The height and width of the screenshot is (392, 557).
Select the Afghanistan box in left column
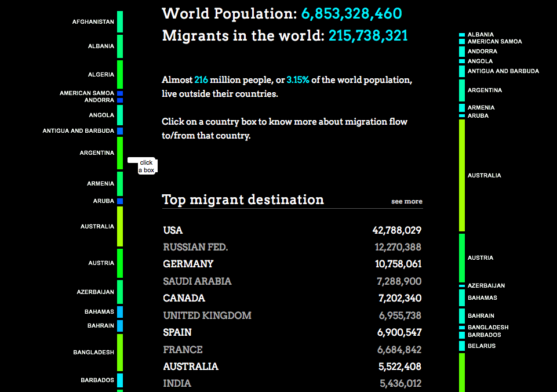tap(120, 21)
